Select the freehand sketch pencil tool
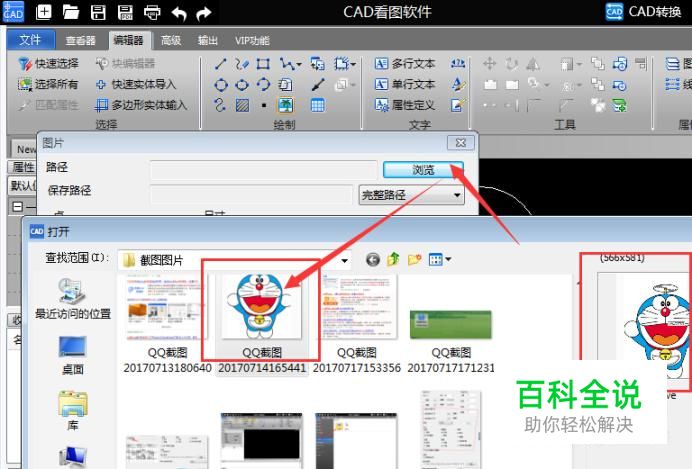Screen dimensions: 692x469 (x=242, y=64)
